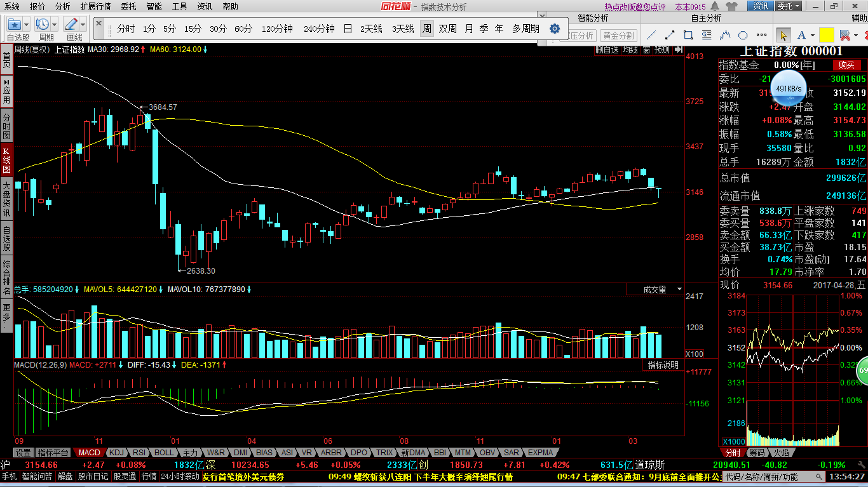The image size is (868, 487).
Task: Expand the 周期 dropdown arrow
Action: (55, 24)
